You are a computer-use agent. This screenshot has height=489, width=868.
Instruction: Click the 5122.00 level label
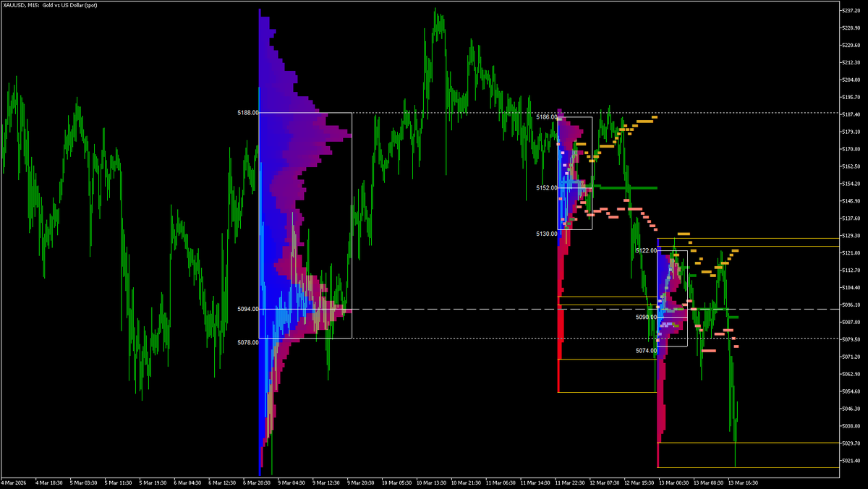tap(647, 250)
